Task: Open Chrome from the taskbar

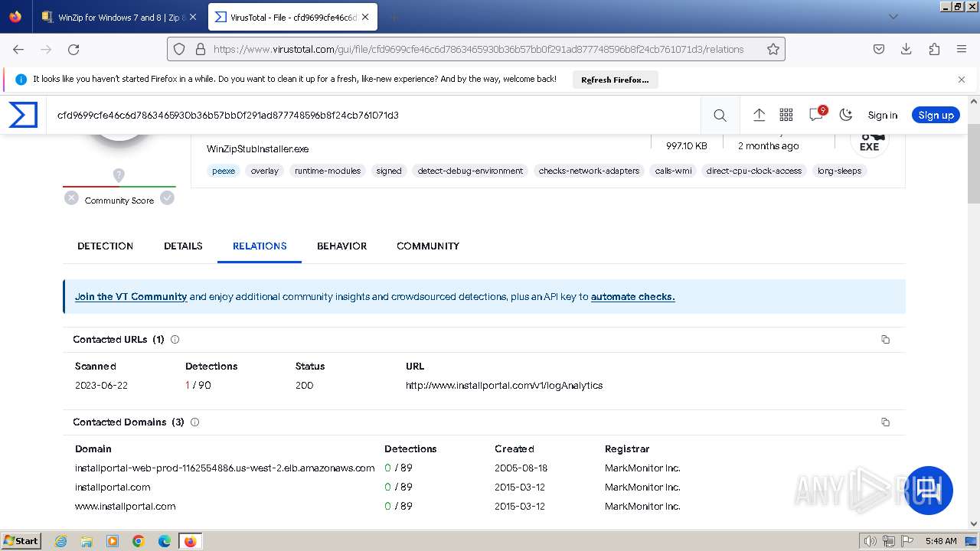Action: coord(139,541)
